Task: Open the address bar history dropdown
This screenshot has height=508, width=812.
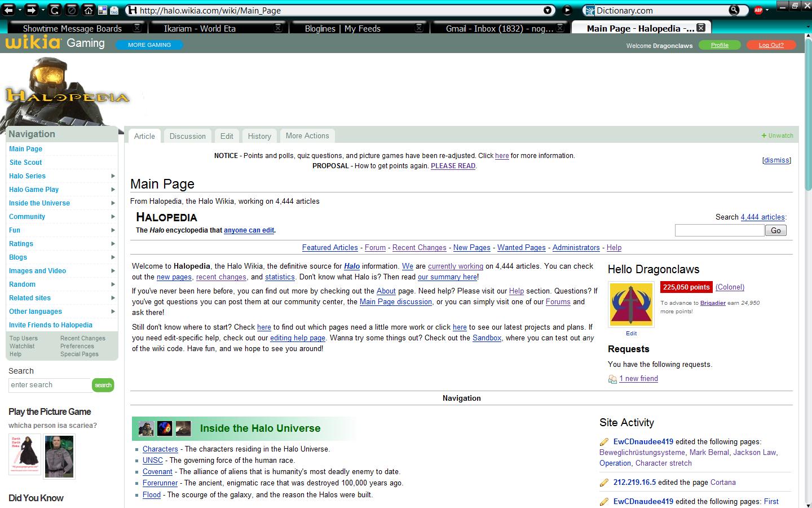Action: [547, 10]
